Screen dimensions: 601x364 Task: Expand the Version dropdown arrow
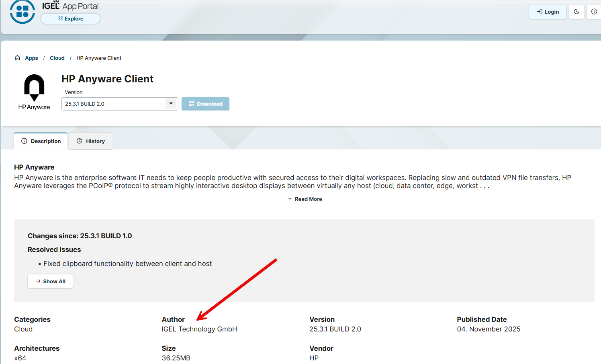pyautogui.click(x=171, y=104)
